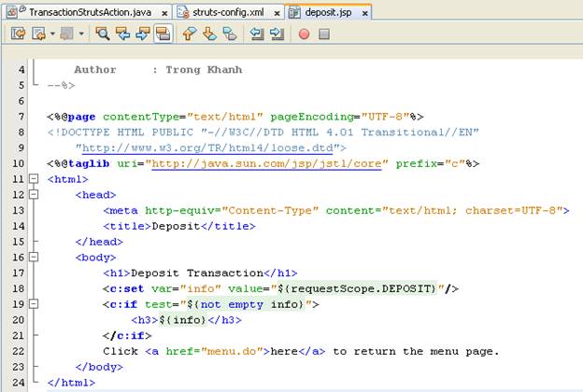The width and height of the screenshot is (583, 392).
Task: Collapse the c:if fold at line 19
Action: (x=34, y=304)
